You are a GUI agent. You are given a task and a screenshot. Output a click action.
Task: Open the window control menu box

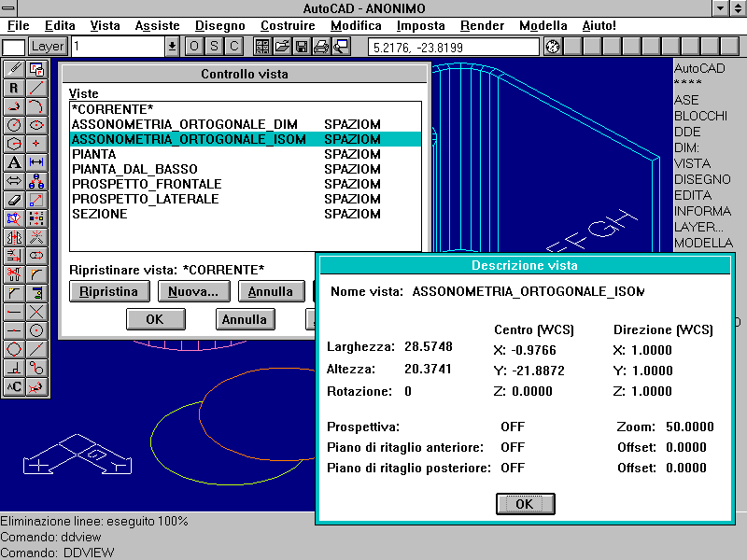[8, 8]
